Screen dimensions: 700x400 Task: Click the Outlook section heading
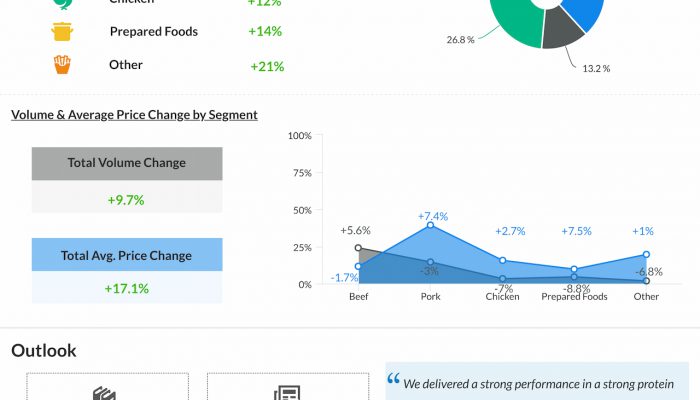click(x=44, y=351)
